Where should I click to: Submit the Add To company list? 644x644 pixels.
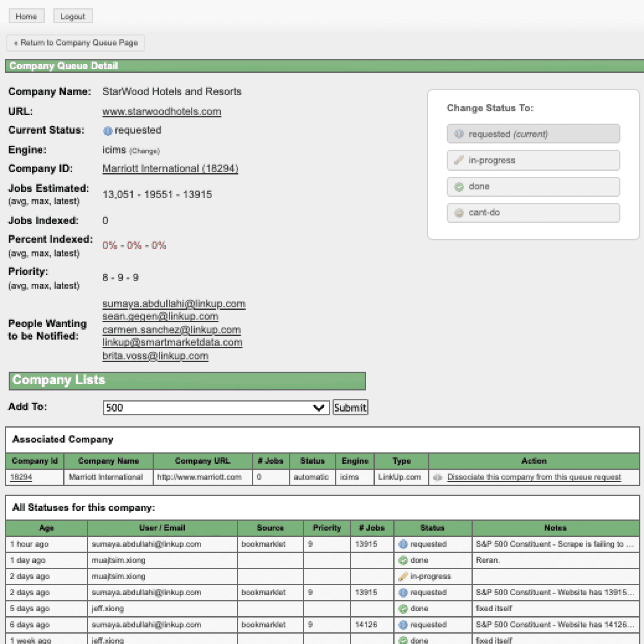pyautogui.click(x=350, y=408)
